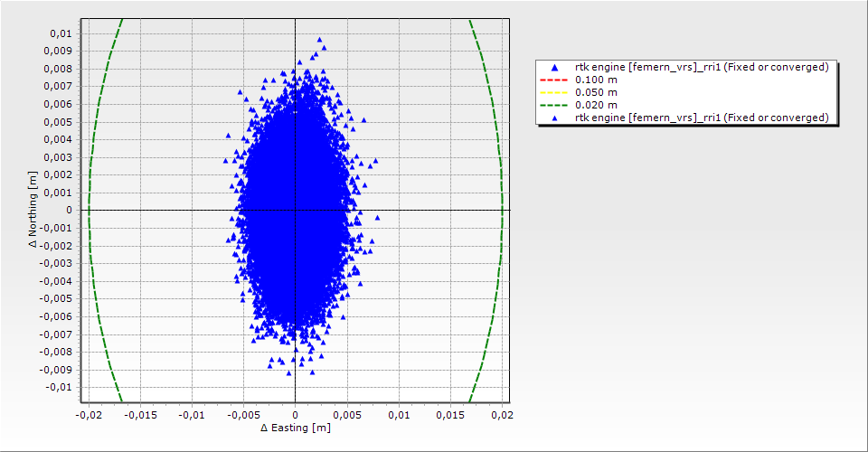Click the 0,02 tick label on Easting axis
Viewport: 868px width, 452px height.
[502, 414]
